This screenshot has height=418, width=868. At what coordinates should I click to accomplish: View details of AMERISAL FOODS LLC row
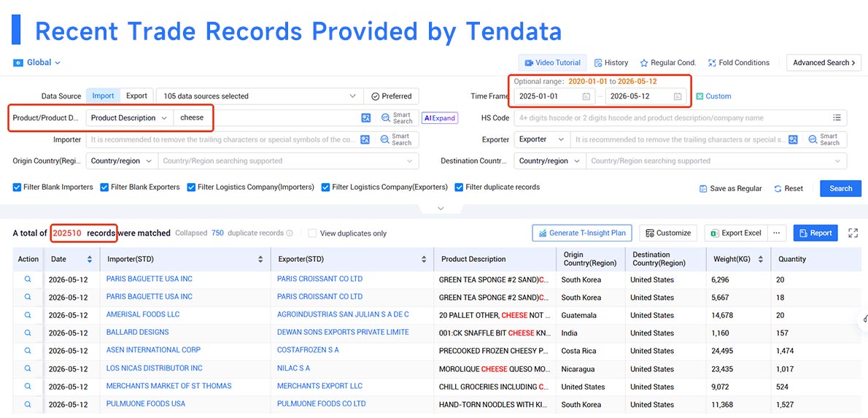pos(28,315)
